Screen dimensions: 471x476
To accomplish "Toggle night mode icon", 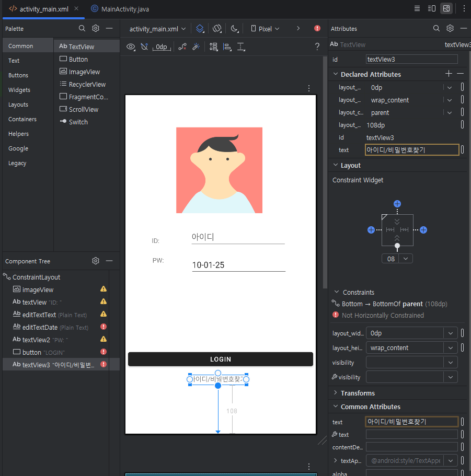I will (234, 29).
